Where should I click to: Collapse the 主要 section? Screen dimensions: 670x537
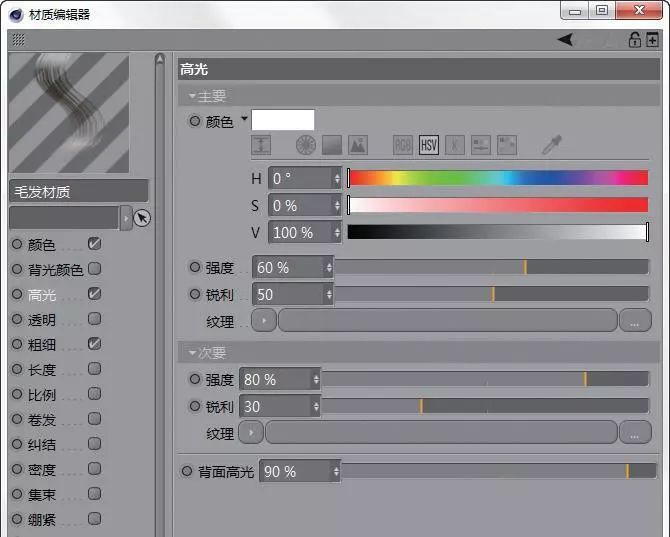[192, 97]
